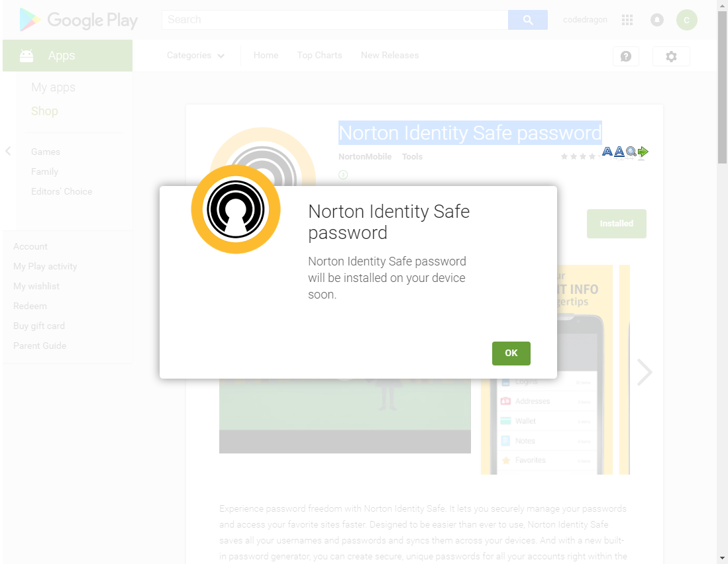Screen dimensions: 728x564
Task: Open the Games category
Action: coord(46,152)
